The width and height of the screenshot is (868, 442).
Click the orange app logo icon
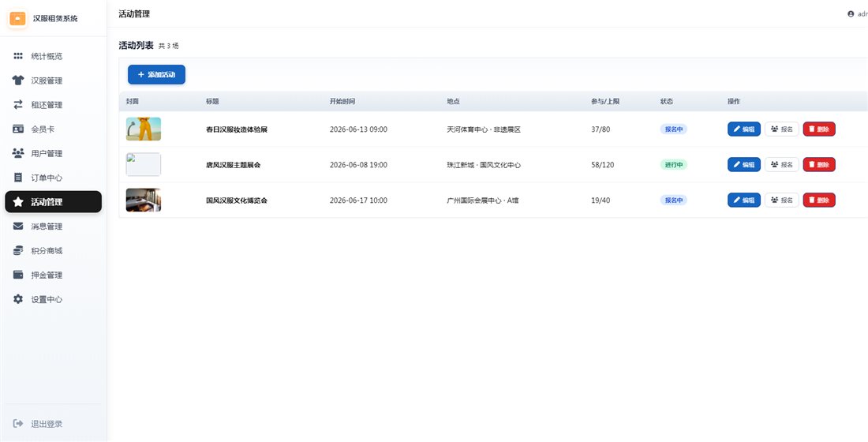pos(17,18)
